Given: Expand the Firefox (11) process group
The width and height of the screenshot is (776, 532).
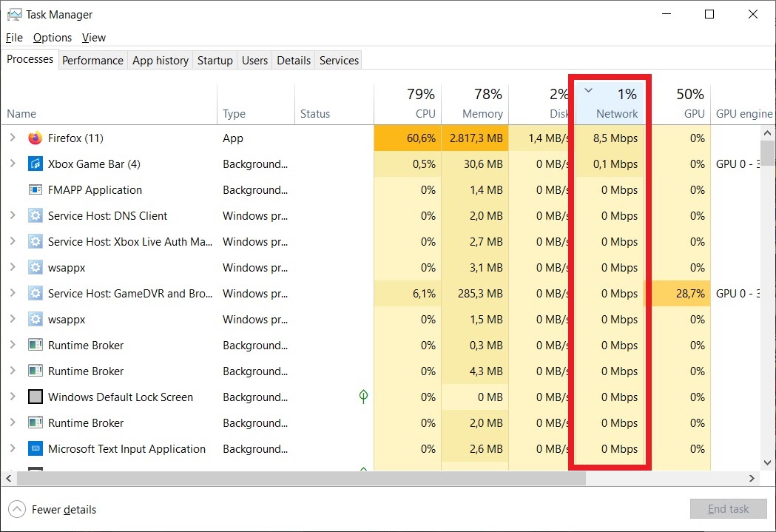Looking at the screenshot, I should click(13, 138).
